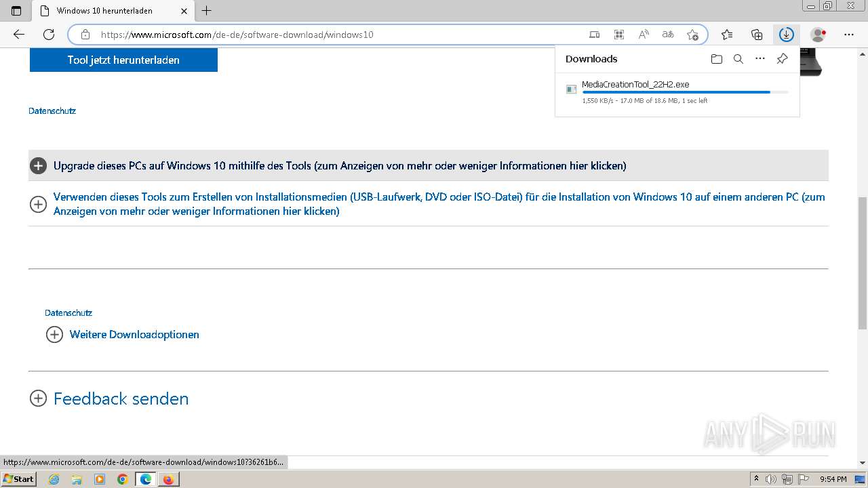Click the Downloads panel title
868x488 pixels.
click(x=591, y=59)
